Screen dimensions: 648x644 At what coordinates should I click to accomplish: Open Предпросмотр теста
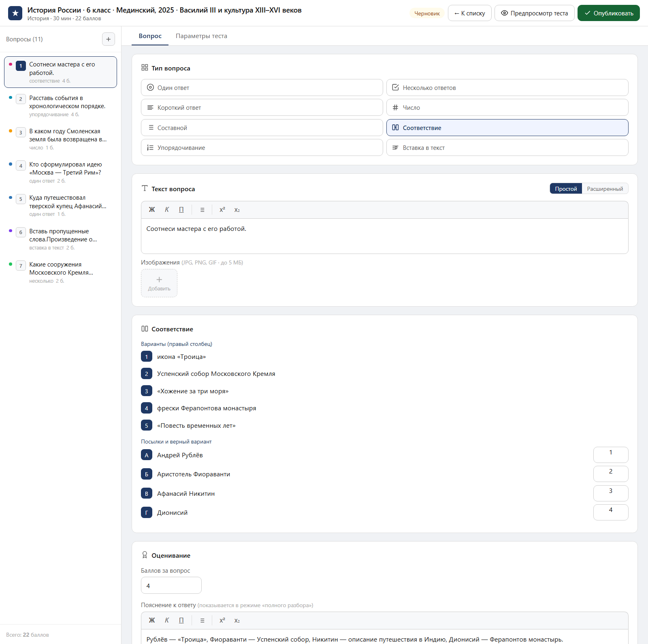tap(535, 13)
